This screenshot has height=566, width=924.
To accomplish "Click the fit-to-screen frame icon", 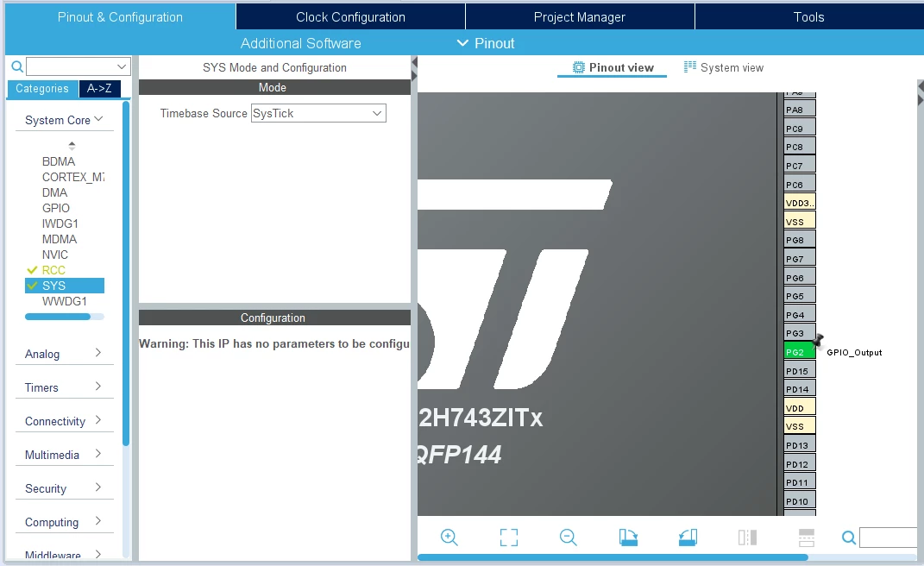I will [508, 538].
